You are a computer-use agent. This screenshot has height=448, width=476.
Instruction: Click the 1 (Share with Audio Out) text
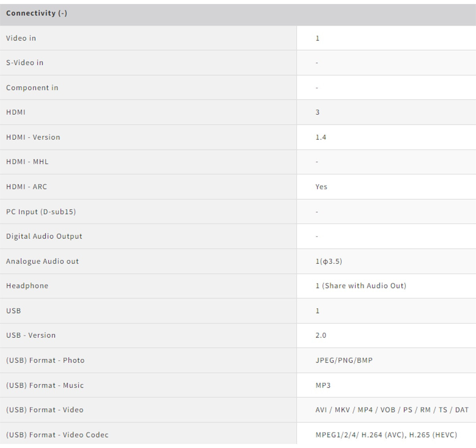coord(361,286)
